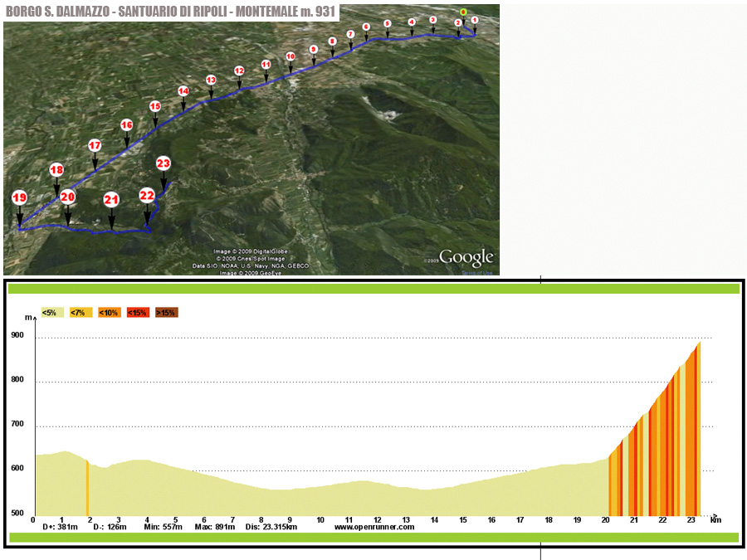Select 'Image © 2009 DigitalGlobe' attribution text
The width and height of the screenshot is (747, 560).
click(x=251, y=251)
